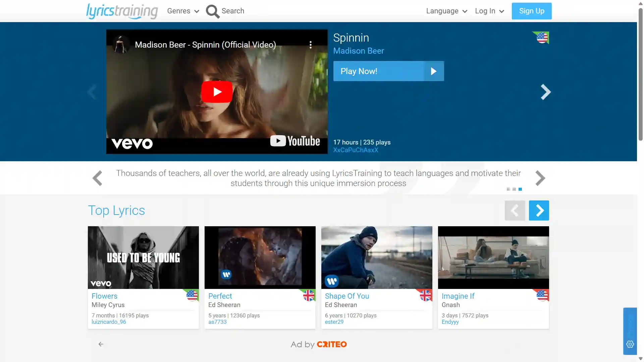Click Gnash artist name
The width and height of the screenshot is (644, 362).
tap(450, 305)
